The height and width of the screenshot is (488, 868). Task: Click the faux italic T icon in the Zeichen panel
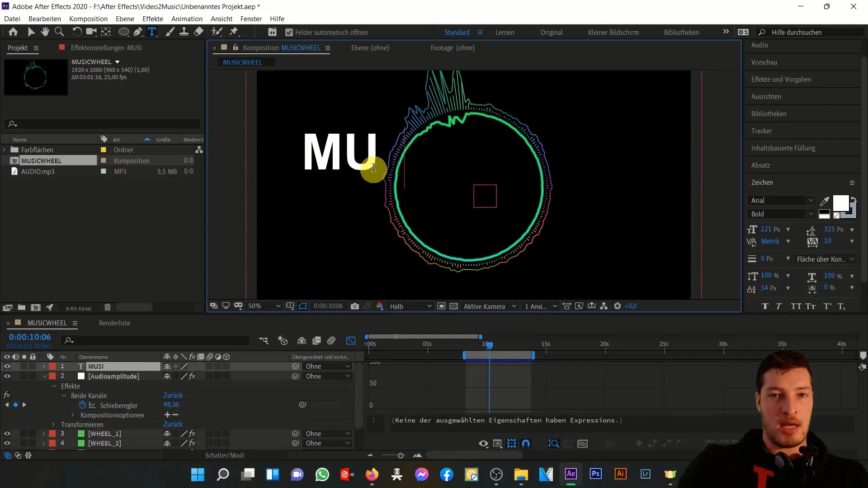coord(779,306)
